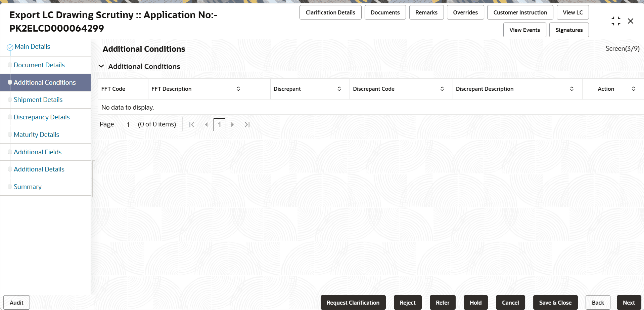Viewport: 644px width, 310px height.
Task: Click the next page arrow
Action: (232, 124)
